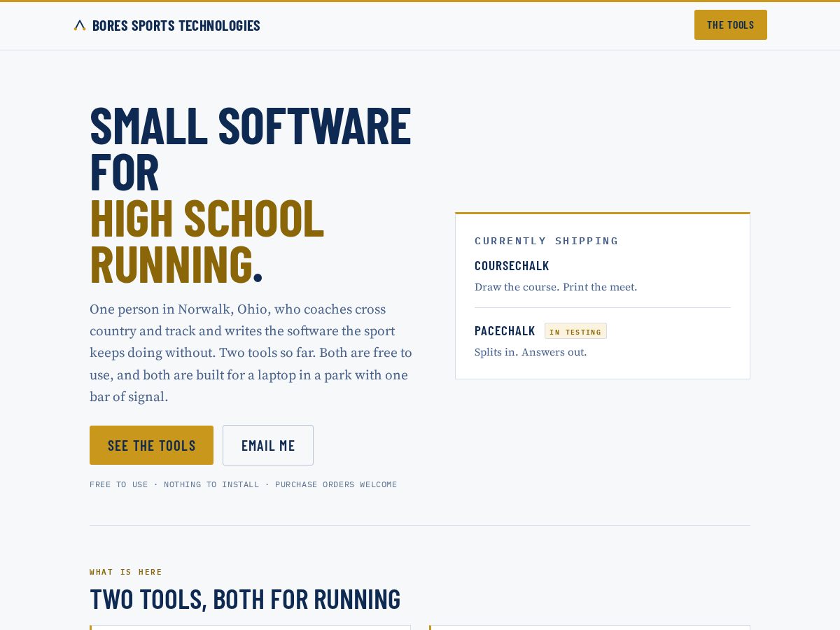Click the Two Tools, Both For Running heading
The width and height of the screenshot is (840, 630).
pos(245,599)
